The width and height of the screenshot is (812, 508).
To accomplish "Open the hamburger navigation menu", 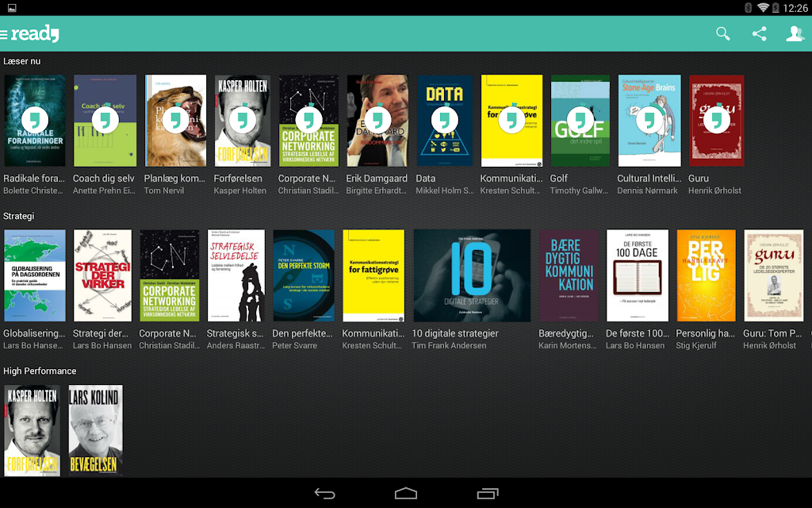I will tap(4, 34).
